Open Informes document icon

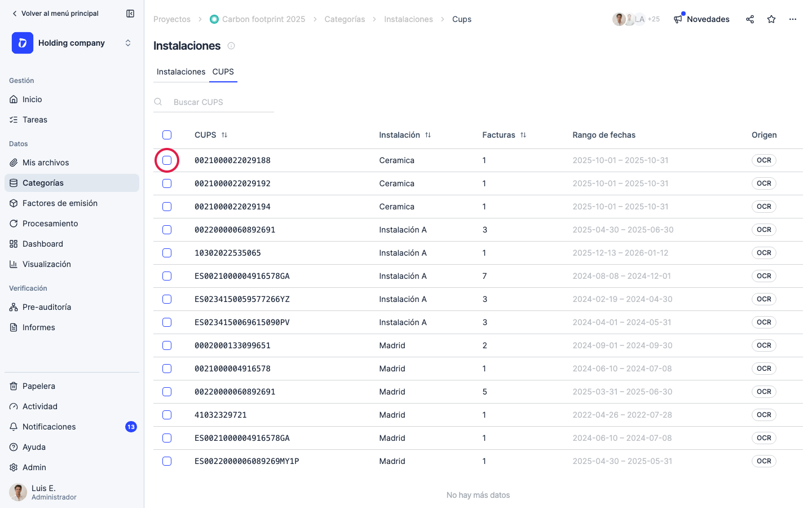[14, 327]
